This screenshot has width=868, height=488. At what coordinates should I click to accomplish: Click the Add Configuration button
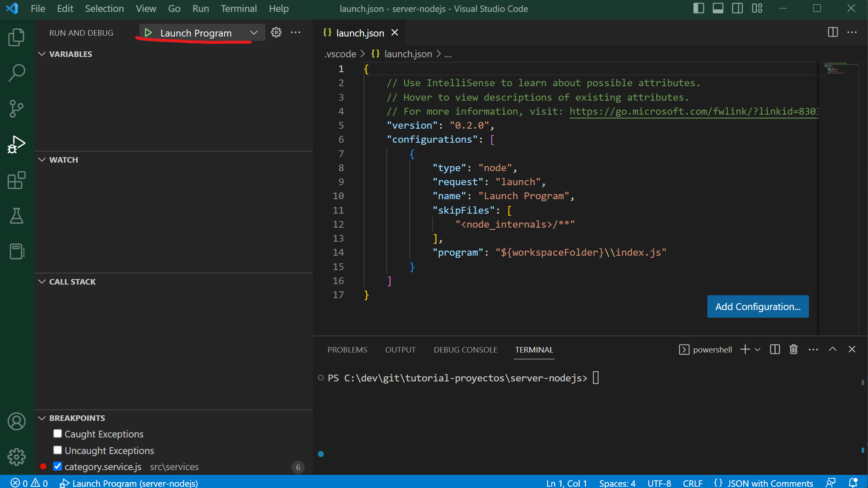pos(757,306)
